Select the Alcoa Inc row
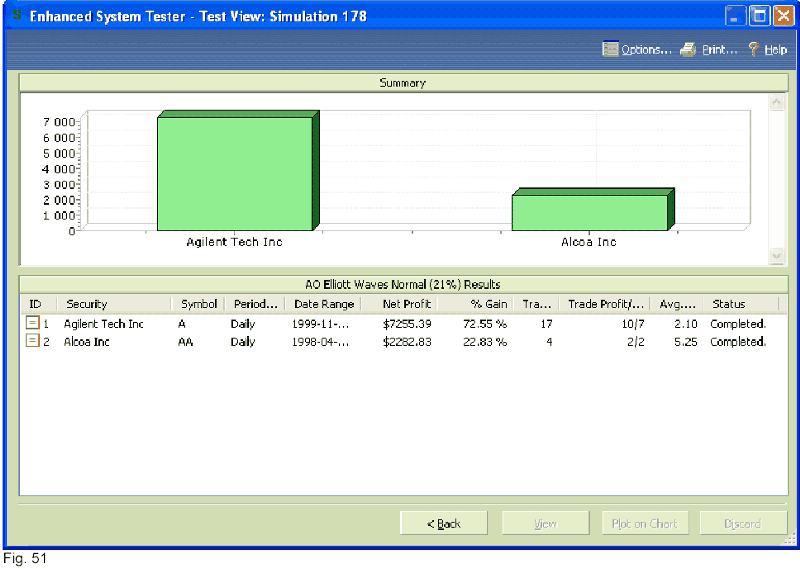This screenshot has width=800, height=569. click(403, 341)
